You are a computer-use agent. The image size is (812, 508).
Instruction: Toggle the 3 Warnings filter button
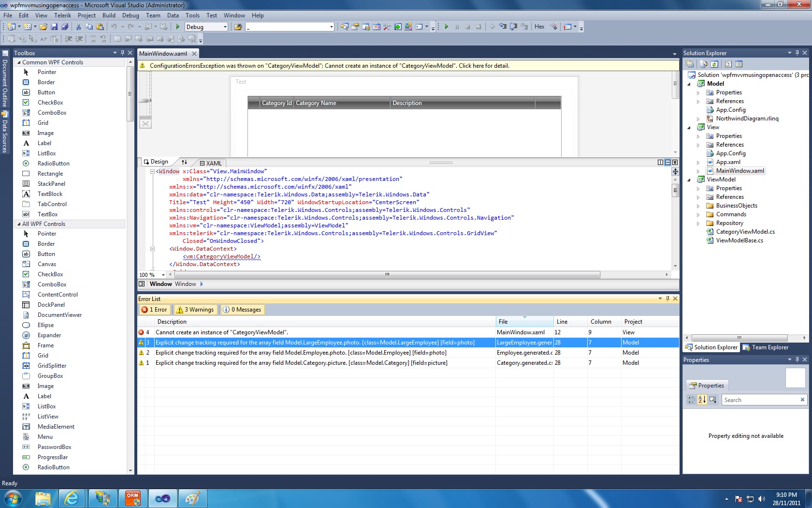194,310
